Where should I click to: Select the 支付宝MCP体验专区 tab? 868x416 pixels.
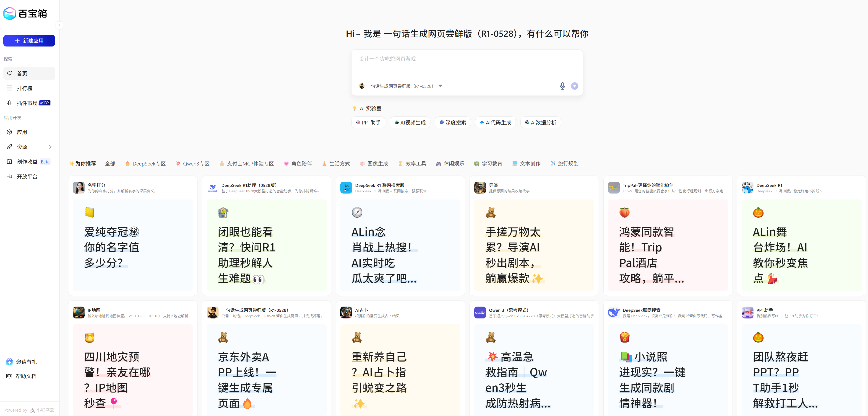coord(247,164)
